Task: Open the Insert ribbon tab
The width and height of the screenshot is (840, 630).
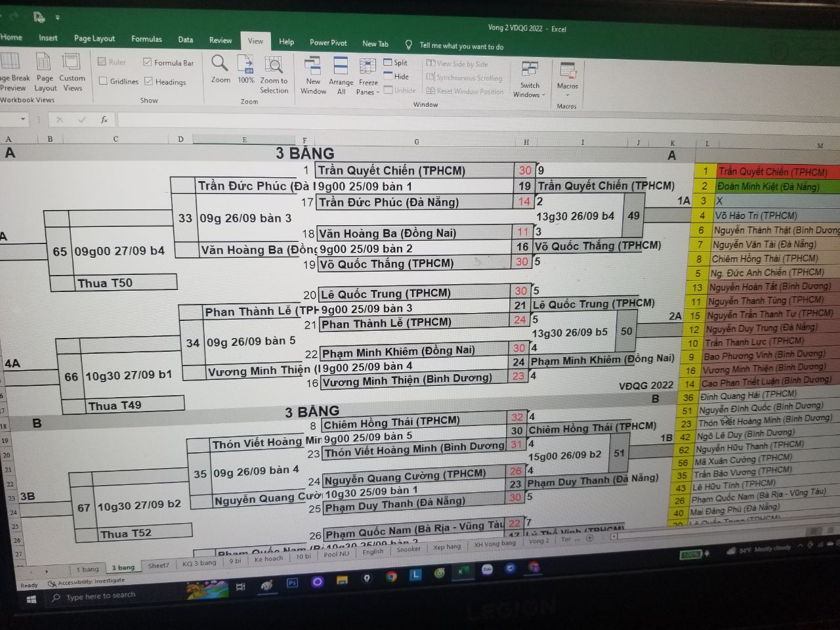Action: tap(48, 38)
